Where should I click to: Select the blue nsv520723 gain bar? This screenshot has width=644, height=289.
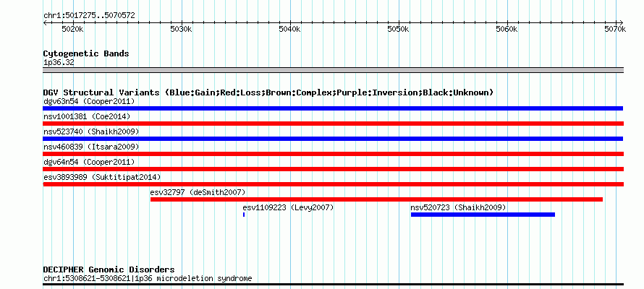click(483, 215)
